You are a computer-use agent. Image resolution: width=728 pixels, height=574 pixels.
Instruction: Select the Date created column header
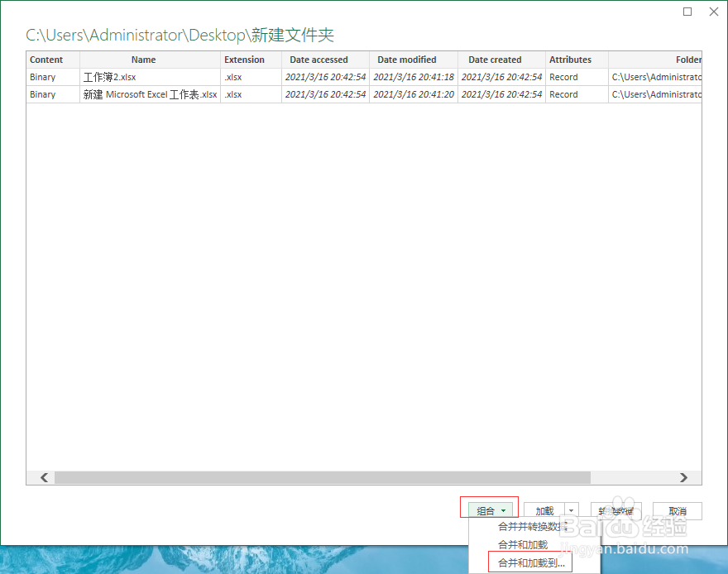501,60
